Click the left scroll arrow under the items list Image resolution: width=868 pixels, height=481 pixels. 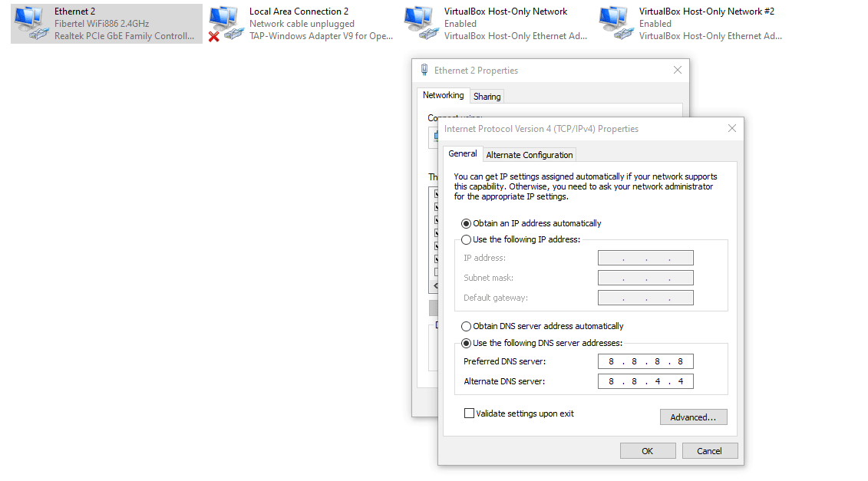coord(434,285)
